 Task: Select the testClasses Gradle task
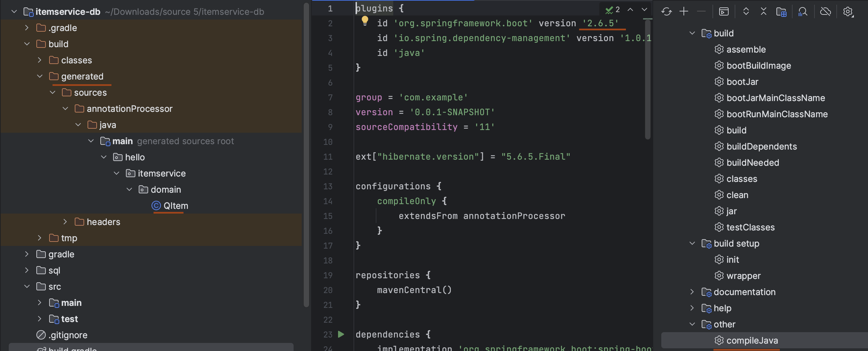pyautogui.click(x=744, y=228)
